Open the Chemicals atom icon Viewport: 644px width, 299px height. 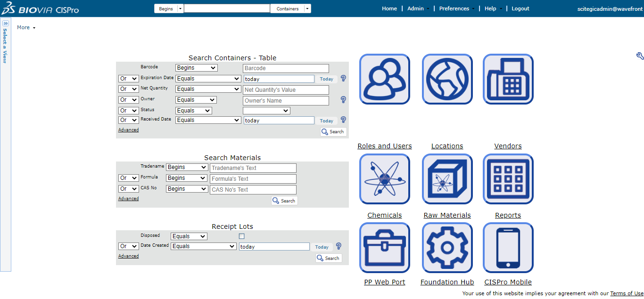384,179
